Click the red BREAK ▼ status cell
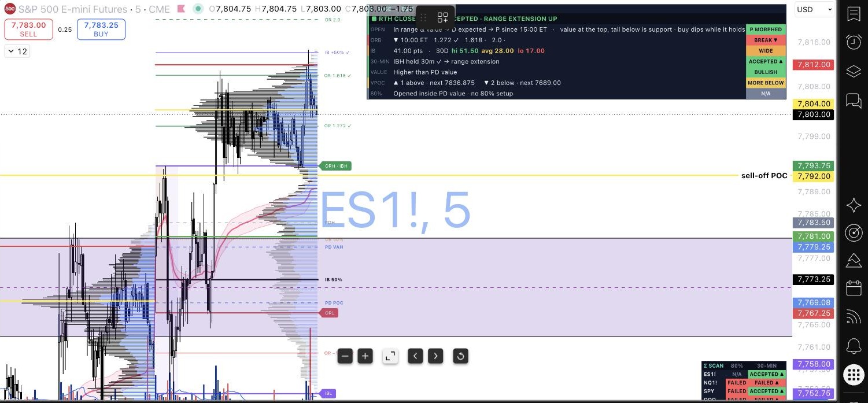This screenshot has width=868, height=403. point(766,40)
